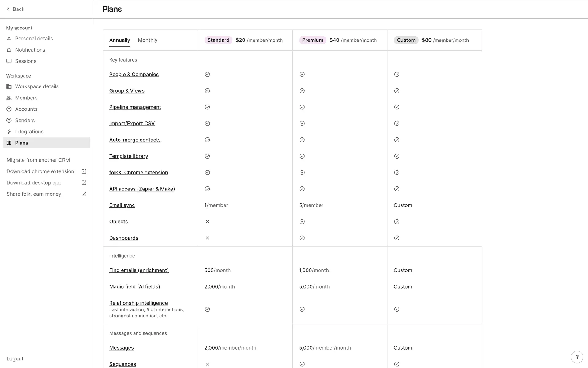Screen dimensions: 588x368
Task: Click the Senders at-sign icon
Action: [9, 121]
